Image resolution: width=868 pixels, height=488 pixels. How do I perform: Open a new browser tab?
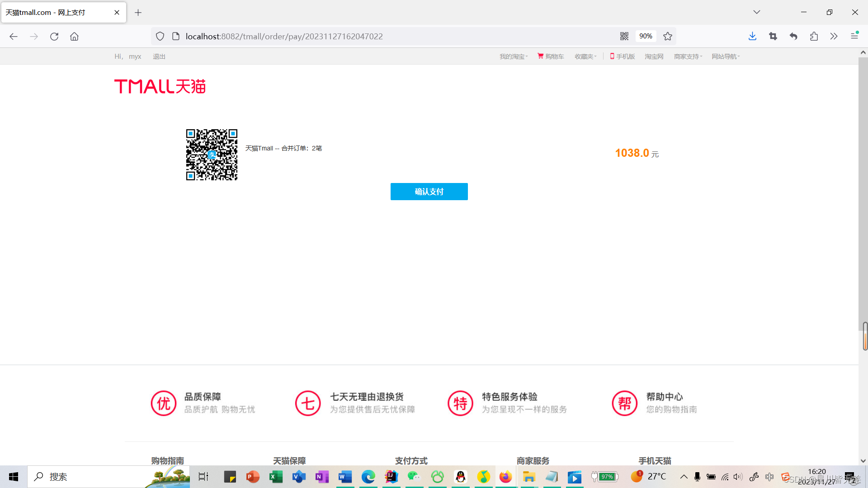point(138,13)
